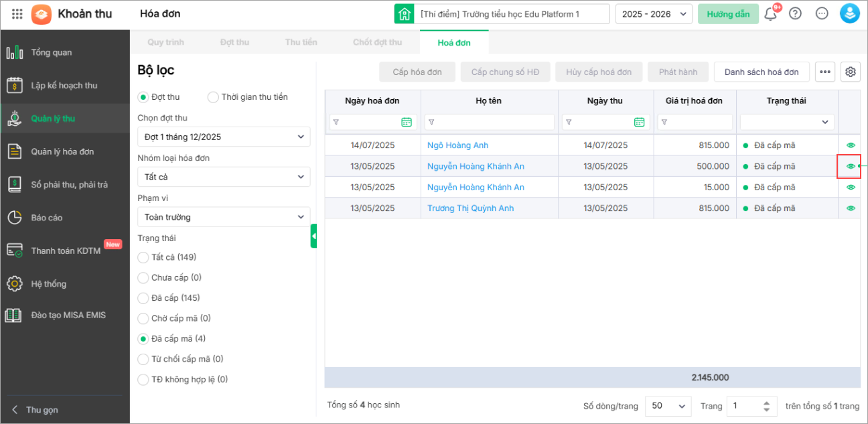The image size is (868, 424).
Task: Open the help question mark icon
Action: 795,13
